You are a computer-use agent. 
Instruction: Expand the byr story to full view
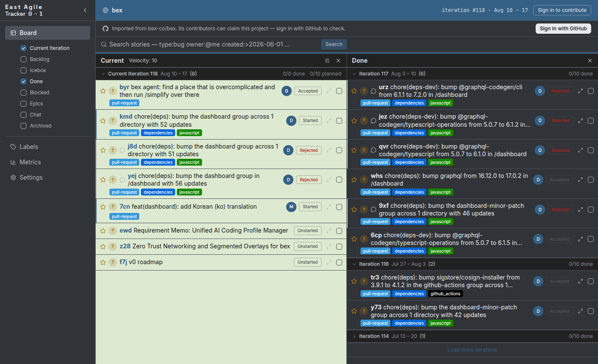pos(329,91)
